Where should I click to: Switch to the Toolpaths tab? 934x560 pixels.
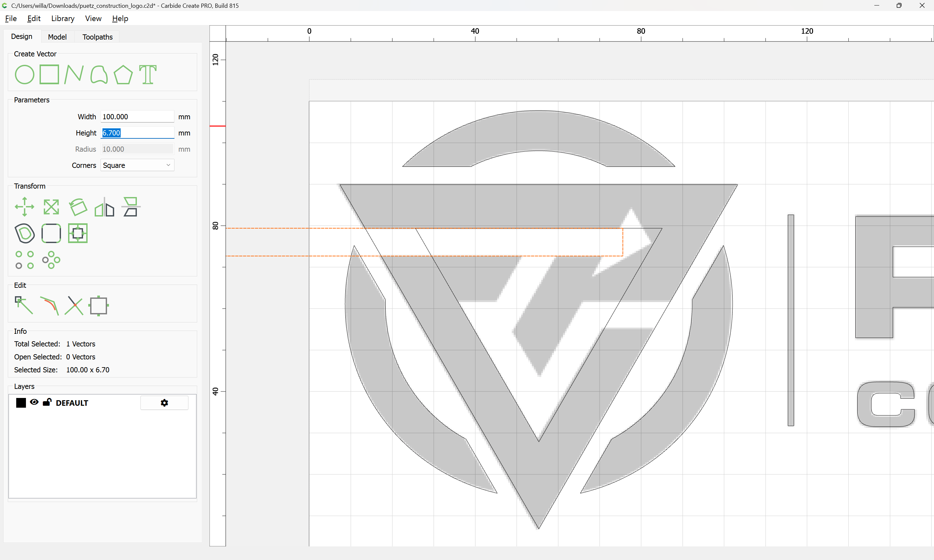97,37
